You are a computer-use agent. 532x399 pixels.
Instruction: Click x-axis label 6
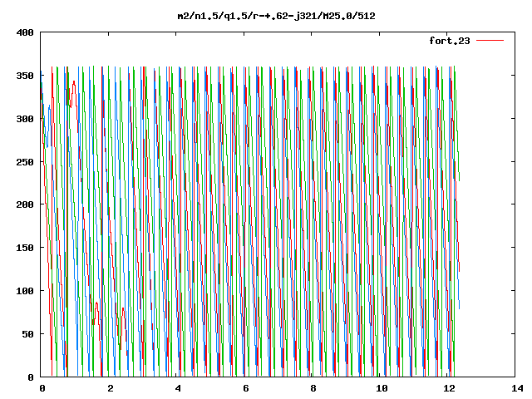point(246,388)
